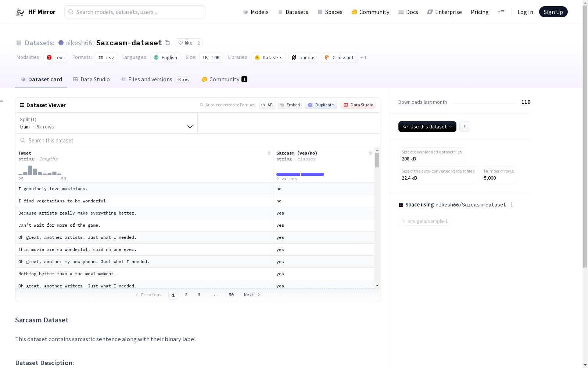The height and width of the screenshot is (368, 588).
Task: Focus the Search this dataset field
Action: coord(198,141)
